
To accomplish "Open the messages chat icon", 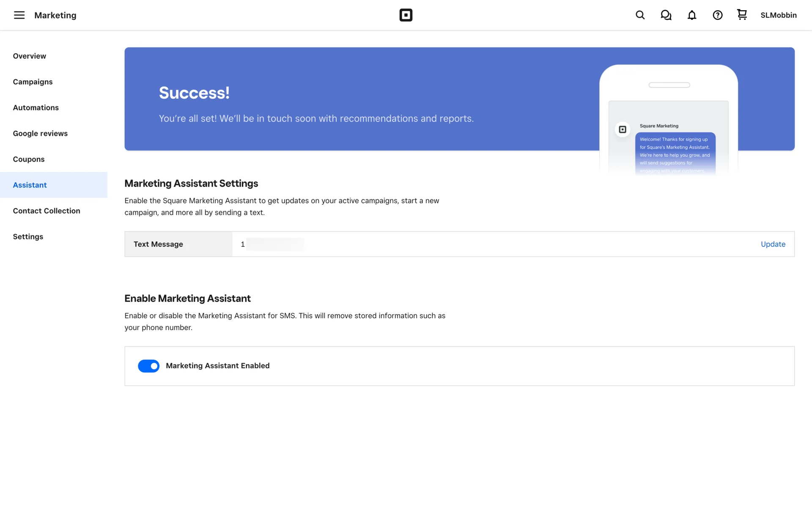I will (666, 15).
